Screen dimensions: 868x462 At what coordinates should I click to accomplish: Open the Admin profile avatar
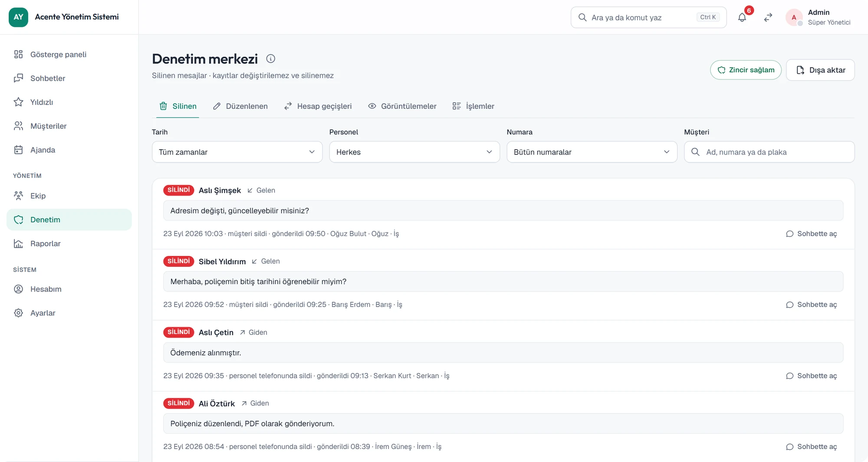794,17
